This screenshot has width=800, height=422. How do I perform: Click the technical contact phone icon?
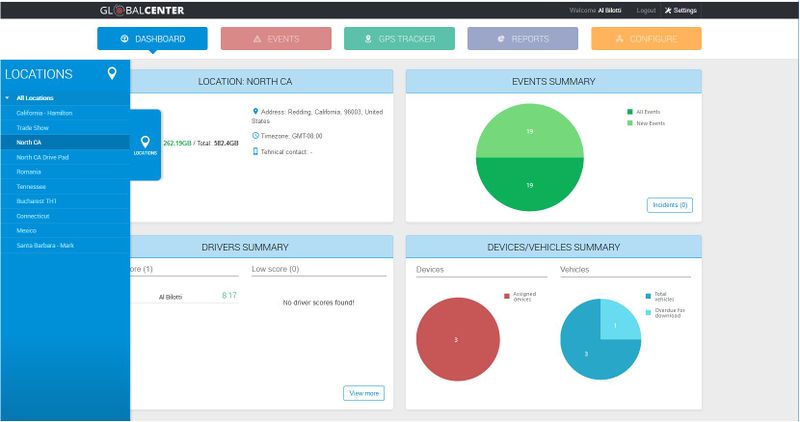(255, 152)
